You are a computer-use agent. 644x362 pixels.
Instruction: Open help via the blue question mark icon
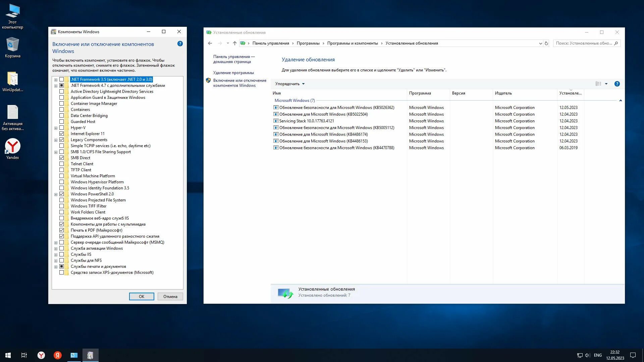click(x=180, y=44)
